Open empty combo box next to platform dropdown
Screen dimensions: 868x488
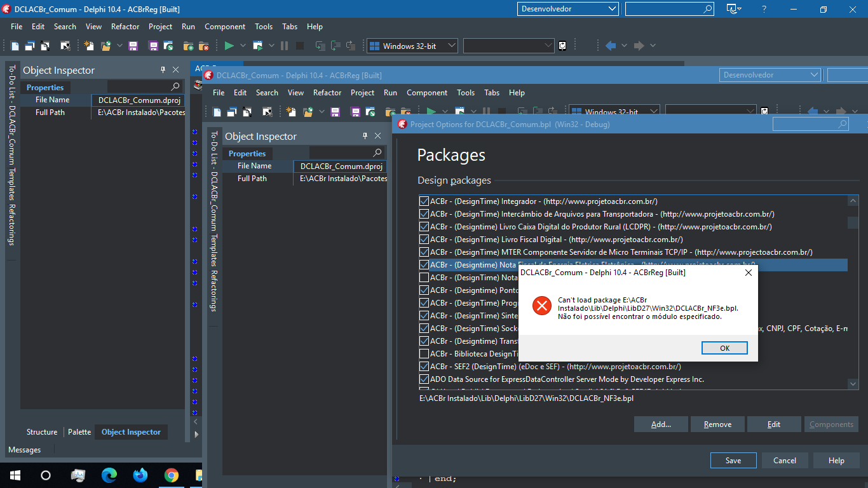pyautogui.click(x=509, y=46)
